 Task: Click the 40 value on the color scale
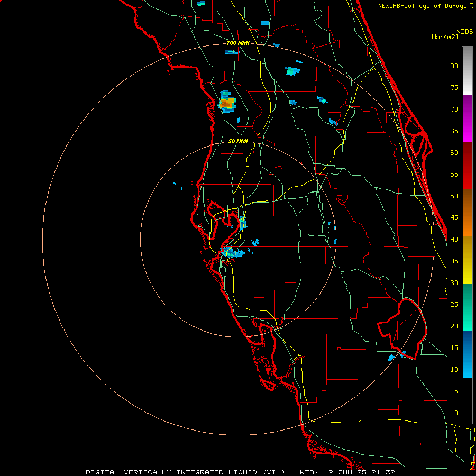pyautogui.click(x=454, y=239)
